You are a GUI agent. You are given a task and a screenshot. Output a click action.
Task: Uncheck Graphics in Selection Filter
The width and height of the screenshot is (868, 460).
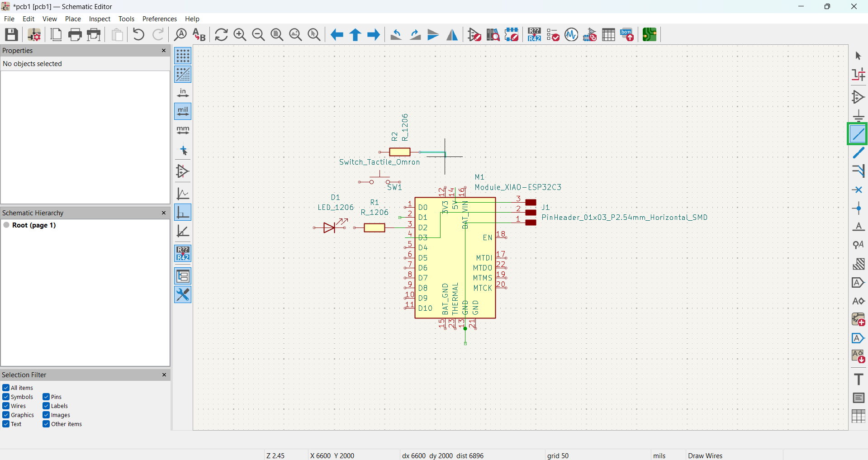(6, 415)
